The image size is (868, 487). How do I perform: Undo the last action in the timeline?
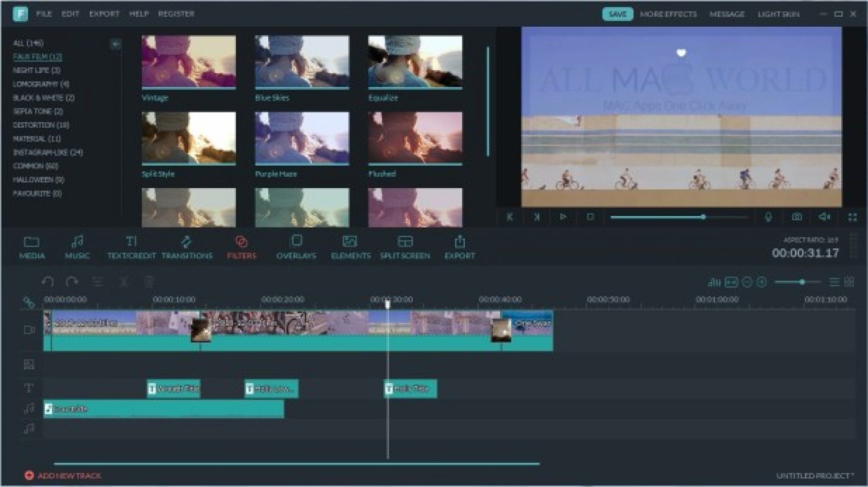[47, 281]
